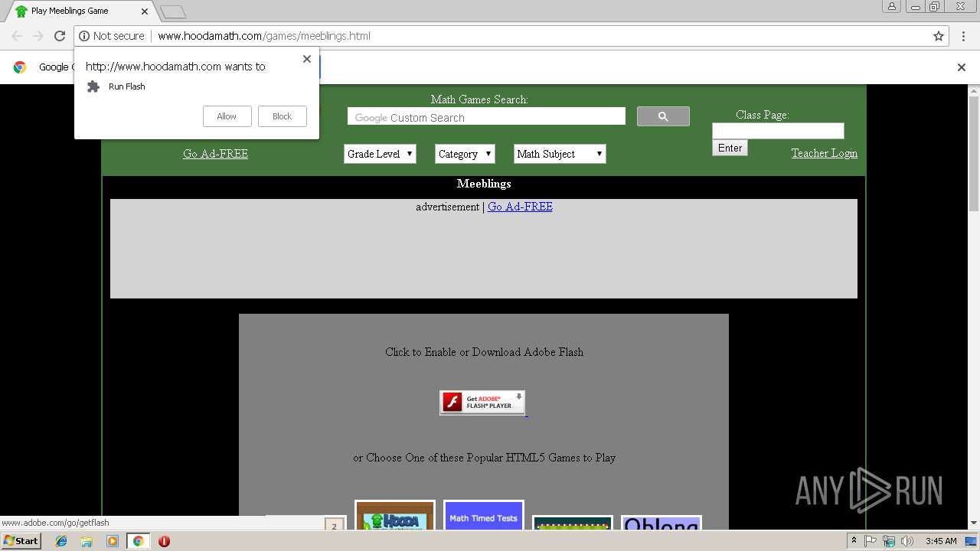Open the Category dropdown
The image size is (980, 551).
pos(465,154)
